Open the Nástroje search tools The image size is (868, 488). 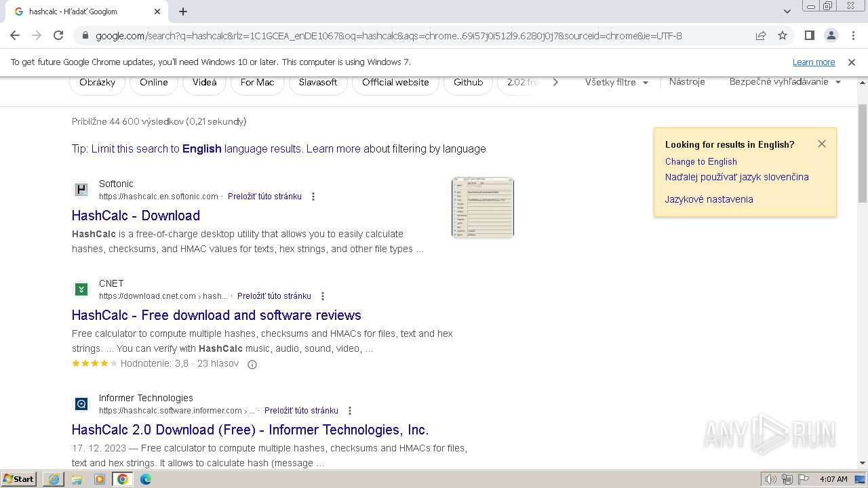tap(687, 82)
